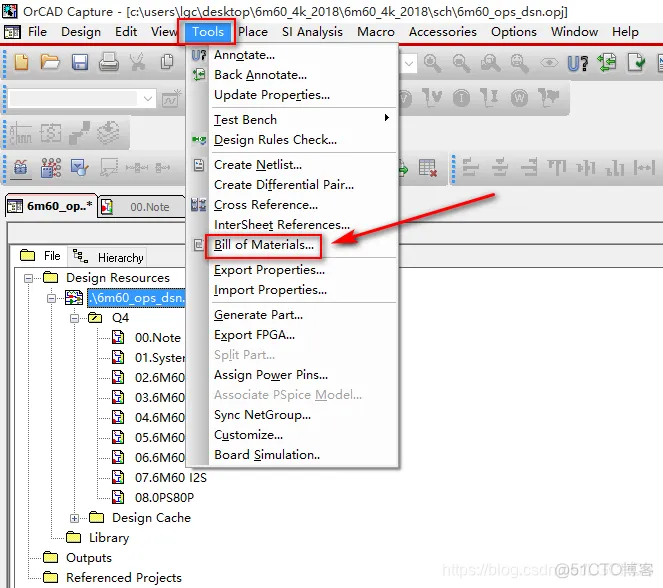Collapse the Design Resources folder
The width and height of the screenshot is (663, 588).
(x=28, y=278)
